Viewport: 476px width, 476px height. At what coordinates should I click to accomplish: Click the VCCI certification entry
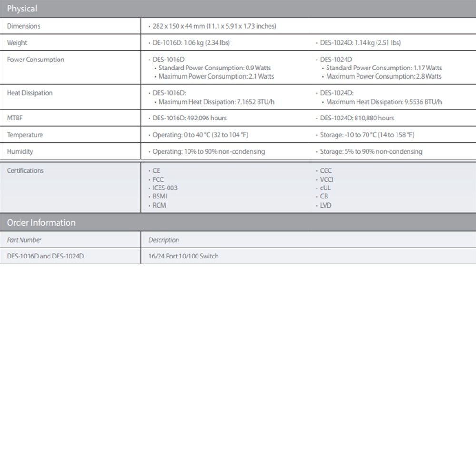[327, 179]
